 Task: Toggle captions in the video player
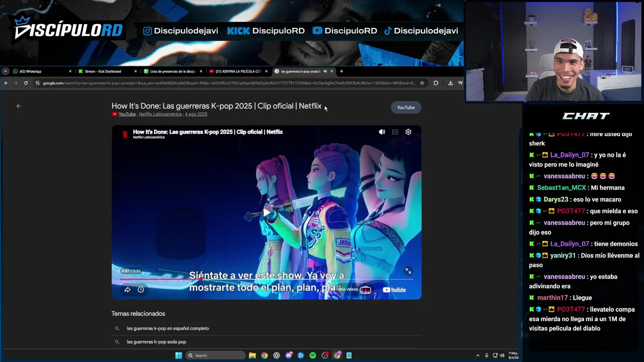pos(395,132)
